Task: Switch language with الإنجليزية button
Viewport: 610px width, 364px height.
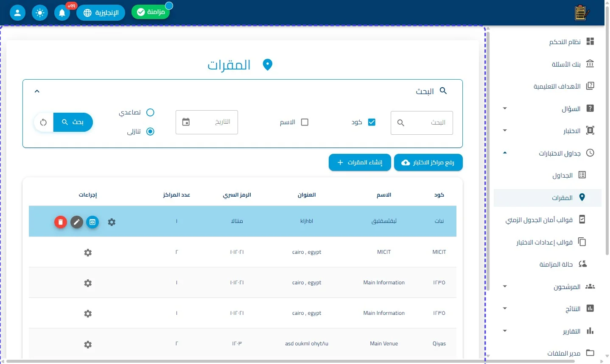Action: point(101,13)
